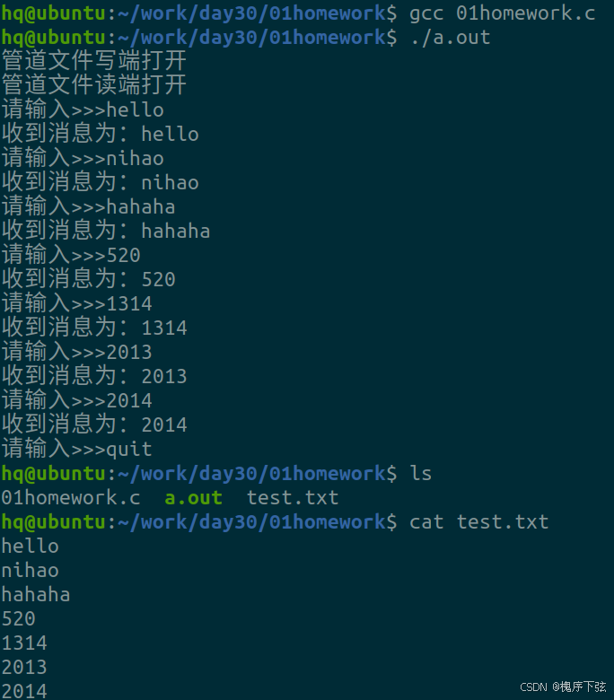Click hahaha in the cat output
614x700 pixels.
pyautogui.click(x=36, y=595)
